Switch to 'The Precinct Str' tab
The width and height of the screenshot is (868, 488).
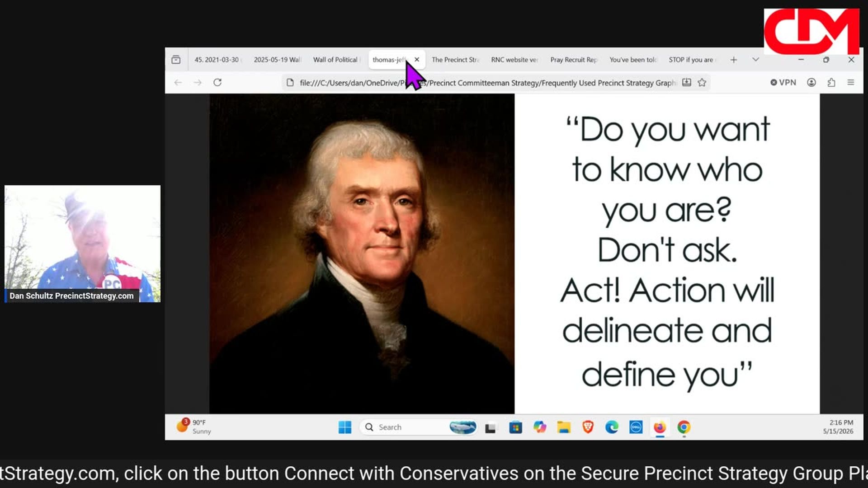pos(456,60)
